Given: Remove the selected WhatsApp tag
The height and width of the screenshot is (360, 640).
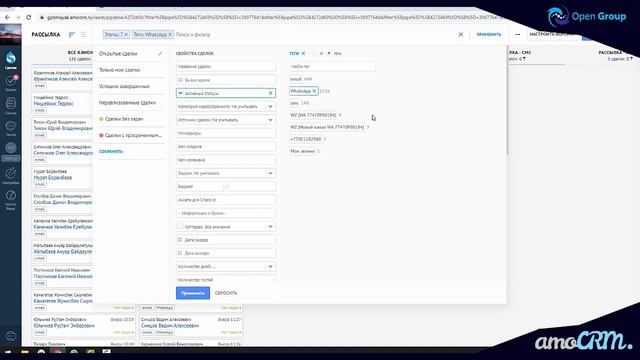Looking at the screenshot, I should pos(314,91).
